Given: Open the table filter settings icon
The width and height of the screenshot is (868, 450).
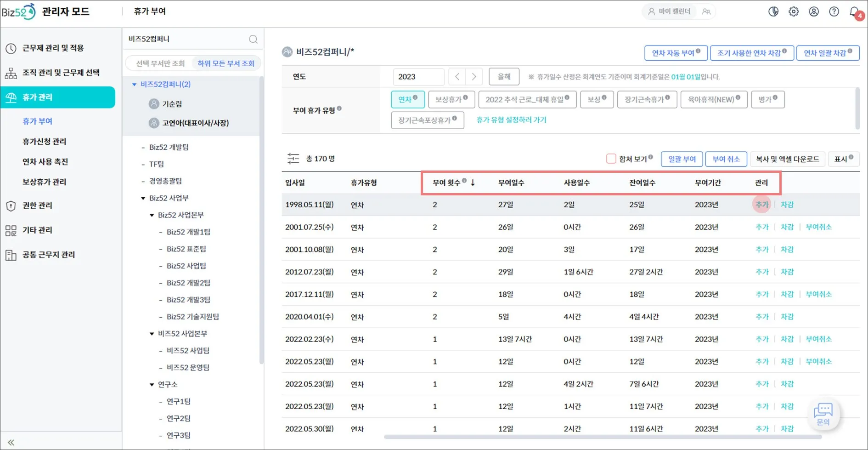Looking at the screenshot, I should point(293,159).
